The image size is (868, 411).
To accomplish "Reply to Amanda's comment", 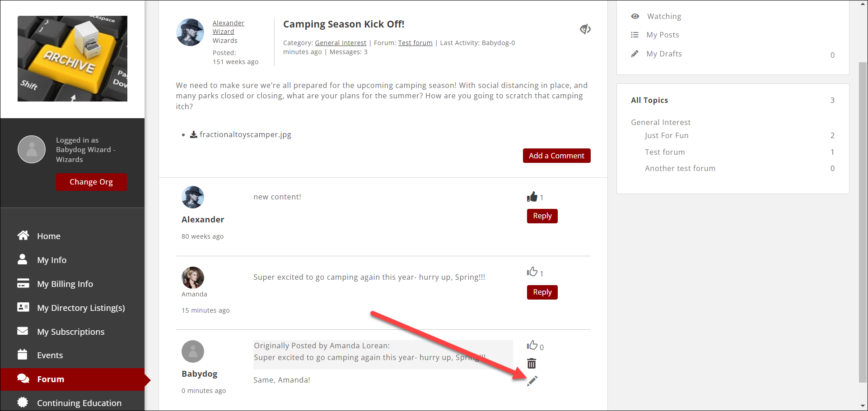I will [x=542, y=292].
